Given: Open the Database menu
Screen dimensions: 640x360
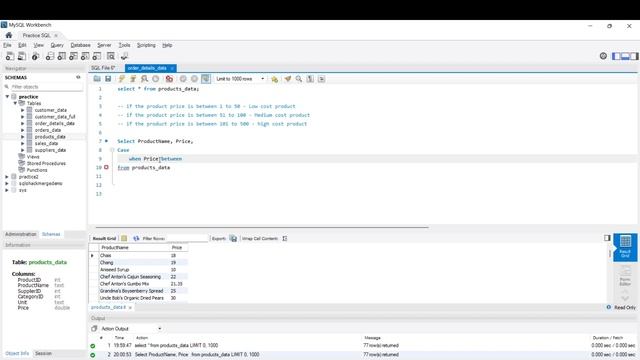Looking at the screenshot, I should pos(80,45).
